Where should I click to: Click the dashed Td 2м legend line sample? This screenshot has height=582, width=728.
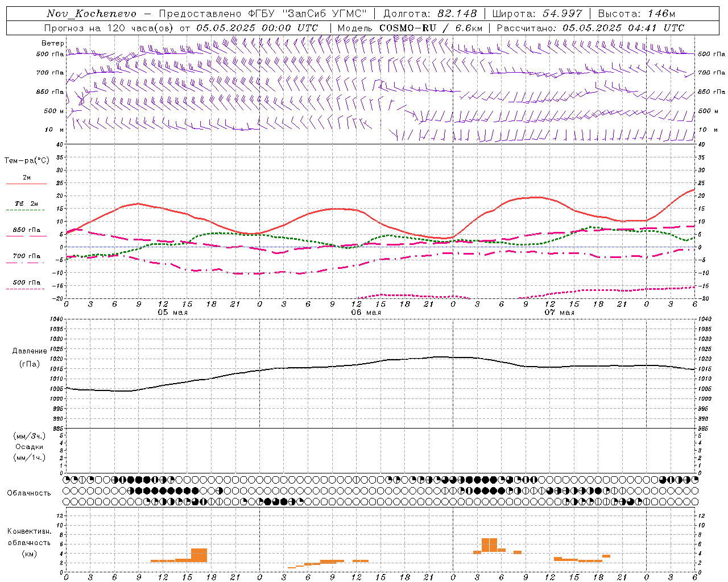click(25, 210)
